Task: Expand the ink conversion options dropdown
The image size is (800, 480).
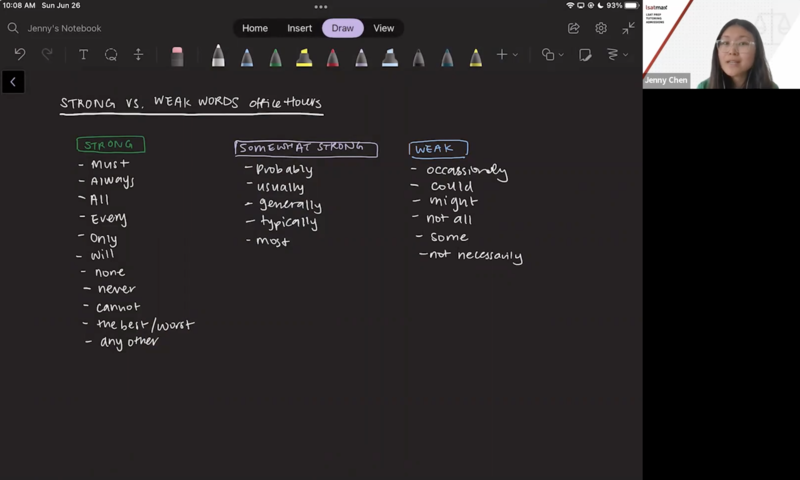Action: point(616,55)
